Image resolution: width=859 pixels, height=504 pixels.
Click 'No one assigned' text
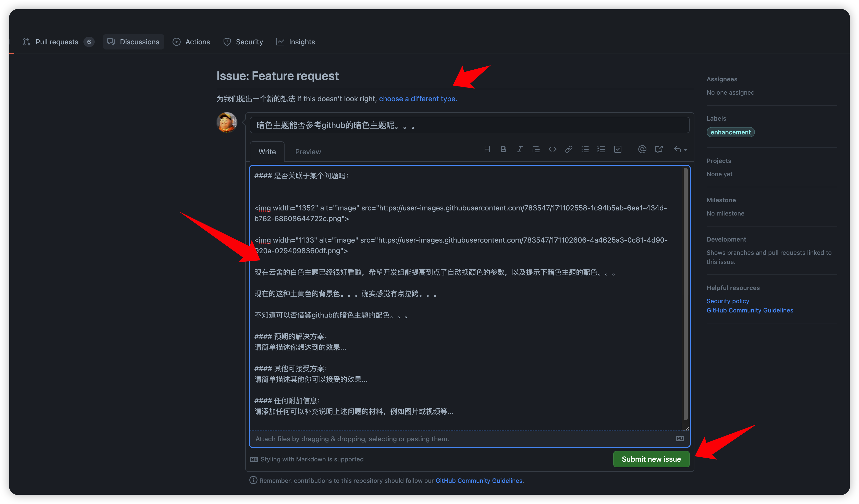(x=730, y=92)
